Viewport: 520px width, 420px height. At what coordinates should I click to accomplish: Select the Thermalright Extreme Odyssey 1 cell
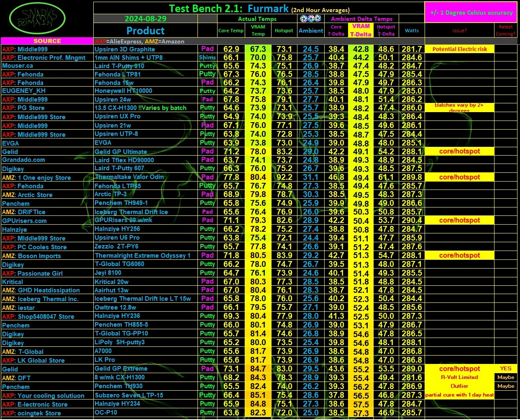(146, 255)
